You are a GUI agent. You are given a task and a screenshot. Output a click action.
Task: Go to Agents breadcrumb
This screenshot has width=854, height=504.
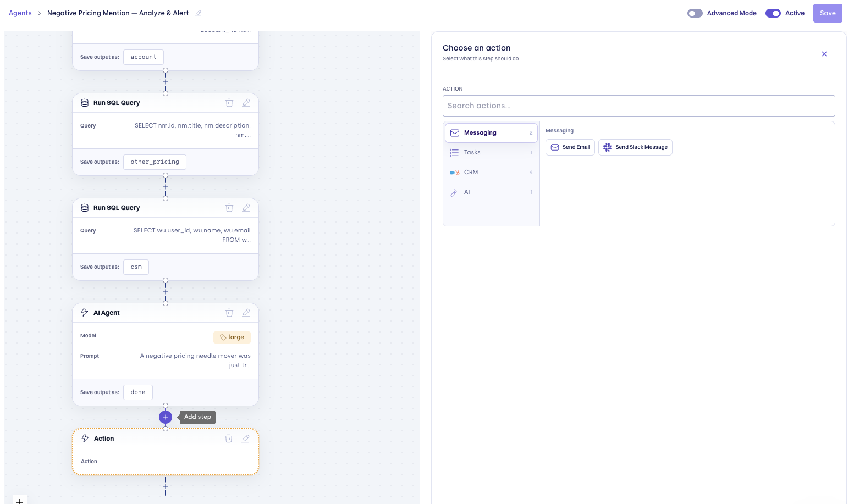pos(20,13)
